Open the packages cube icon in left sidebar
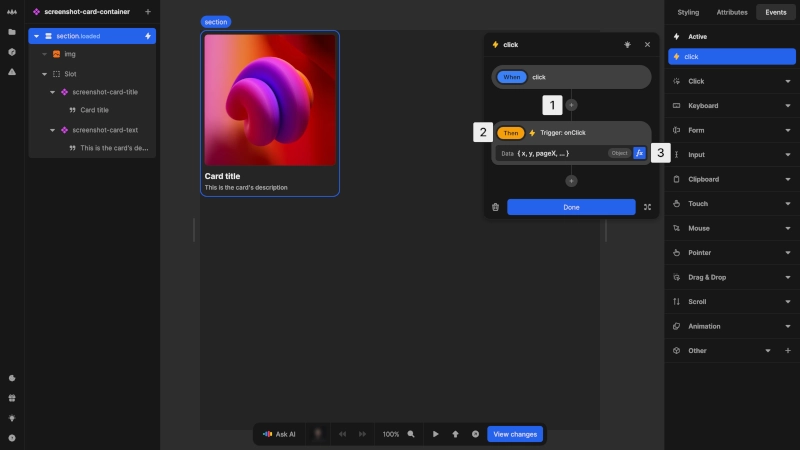800x450 pixels. (x=12, y=52)
